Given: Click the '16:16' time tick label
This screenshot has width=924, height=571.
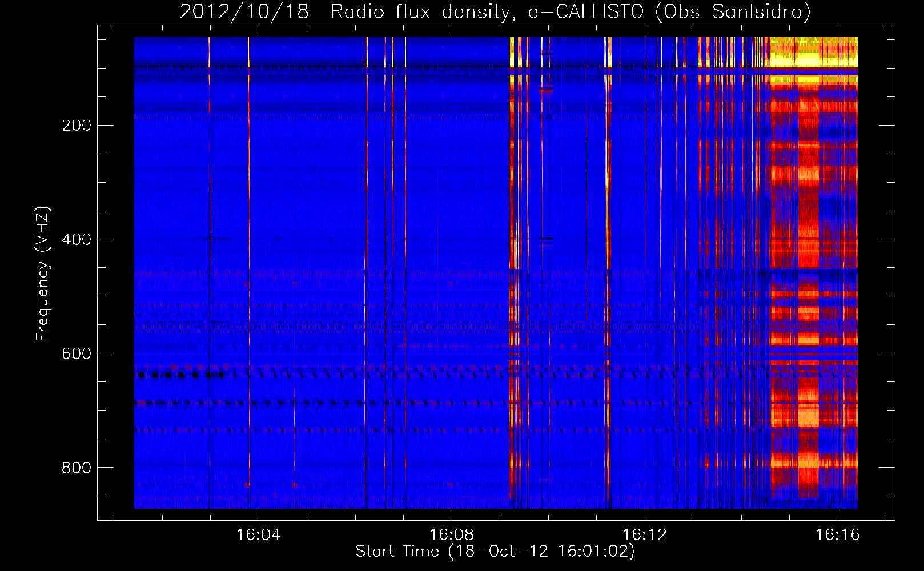Looking at the screenshot, I should coord(838,535).
